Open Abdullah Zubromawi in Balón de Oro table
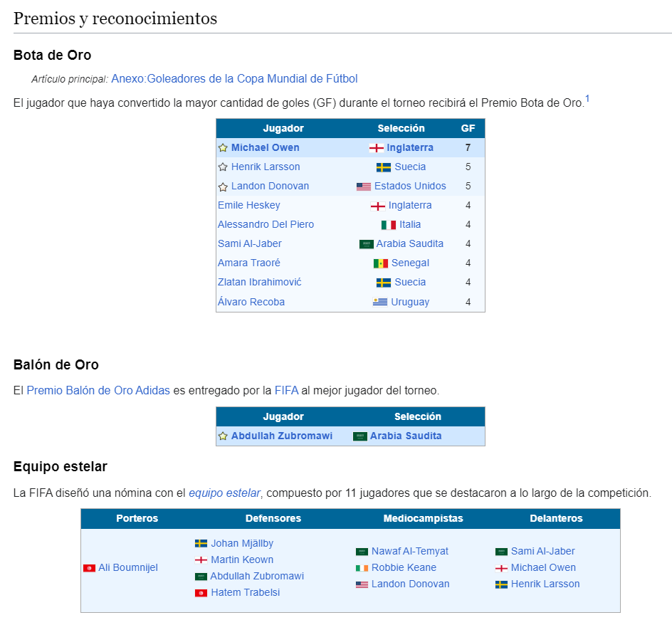 pos(282,436)
